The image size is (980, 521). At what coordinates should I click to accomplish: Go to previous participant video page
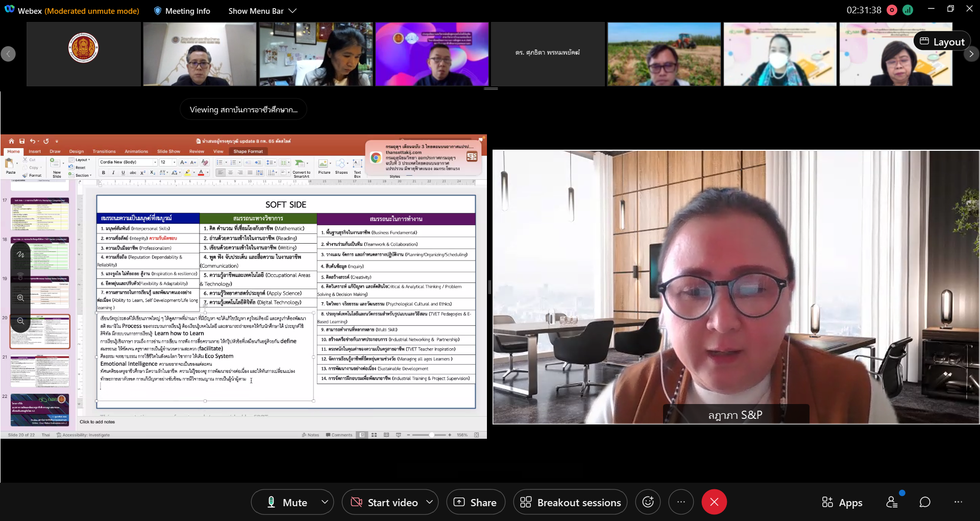pyautogui.click(x=8, y=54)
